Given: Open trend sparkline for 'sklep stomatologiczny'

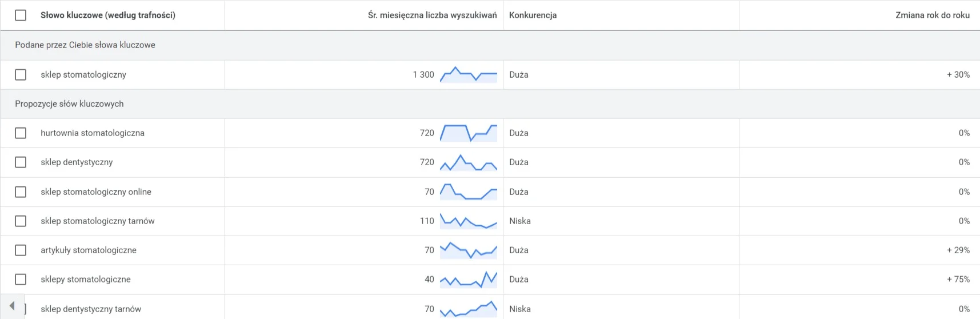Looking at the screenshot, I should coord(469,75).
